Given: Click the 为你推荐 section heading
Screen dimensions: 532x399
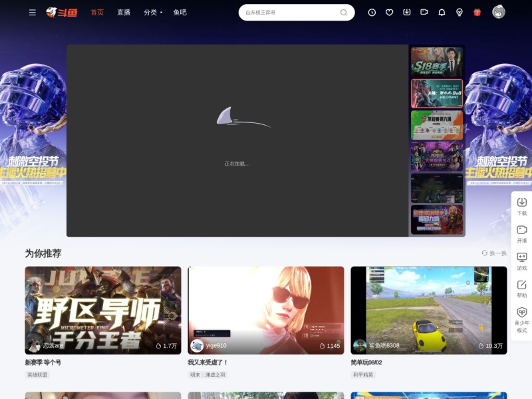Looking at the screenshot, I should (43, 253).
